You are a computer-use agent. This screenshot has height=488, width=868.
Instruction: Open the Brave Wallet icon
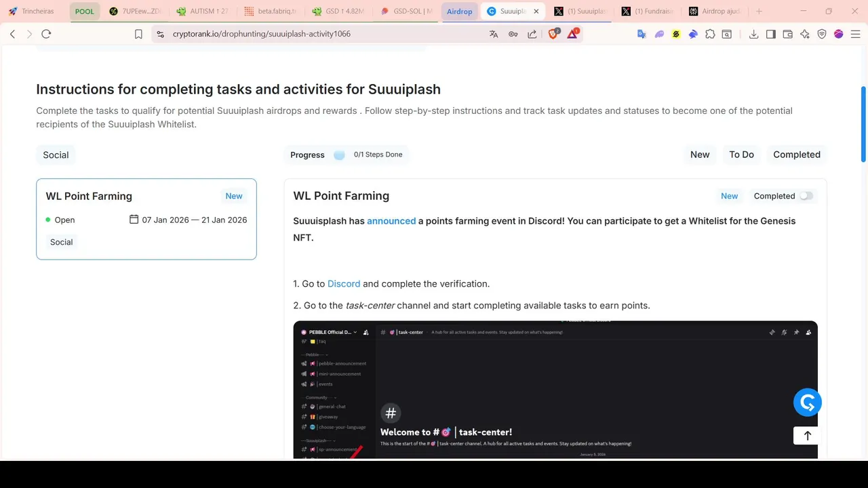[788, 34]
